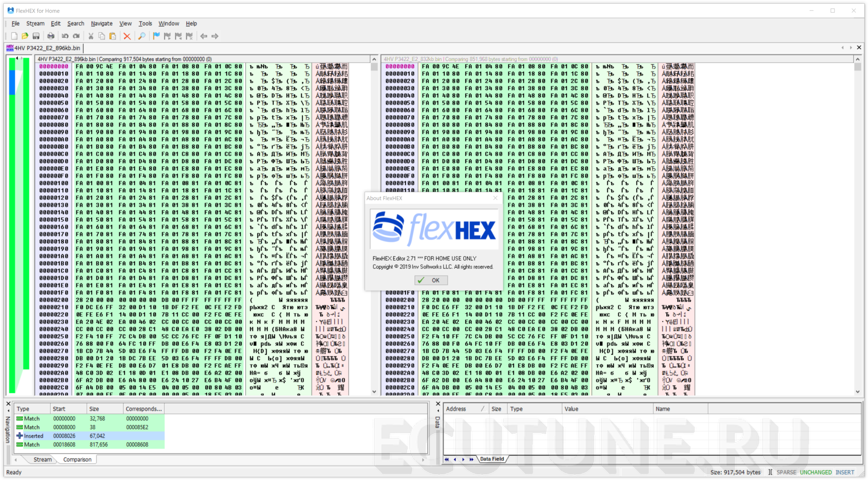Screen dimensions: 868x480
Task: Open the Navigate menu
Action: 102,24
